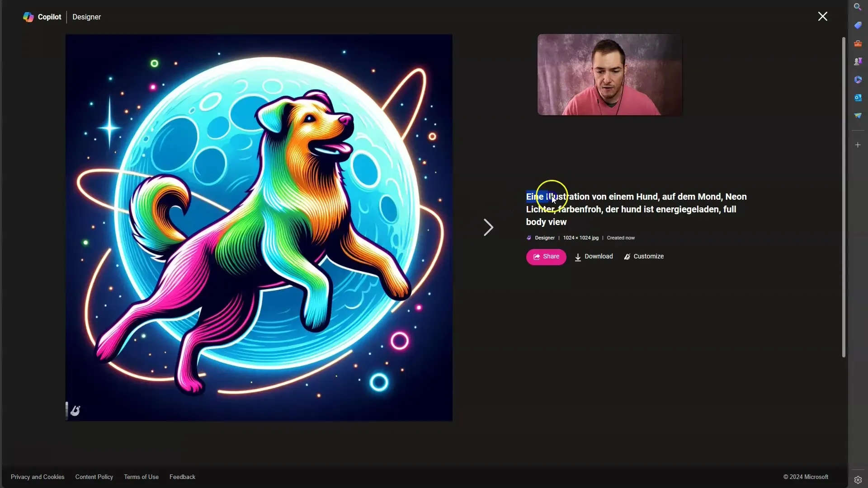Screen dimensions: 868x488
Task: Click the Privacy and Cookies link
Action: [x=38, y=477]
